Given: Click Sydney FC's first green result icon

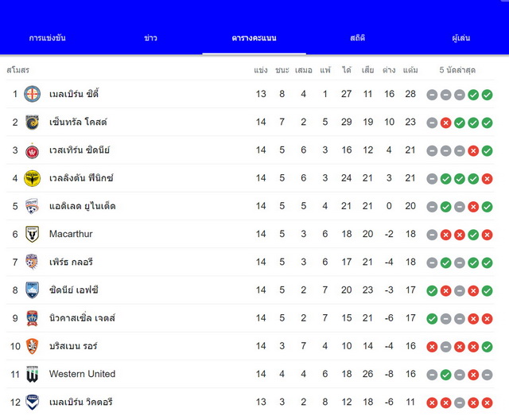Looking at the screenshot, I should click(x=432, y=291).
